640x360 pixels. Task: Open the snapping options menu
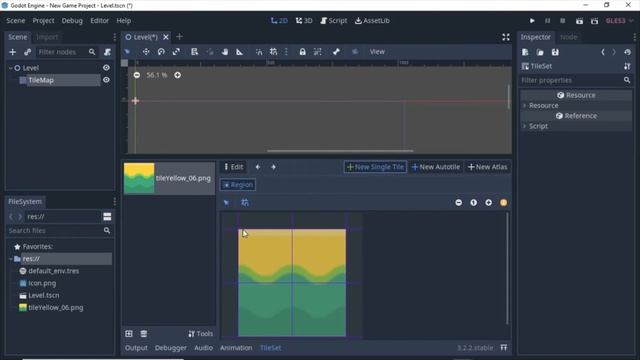point(286,52)
